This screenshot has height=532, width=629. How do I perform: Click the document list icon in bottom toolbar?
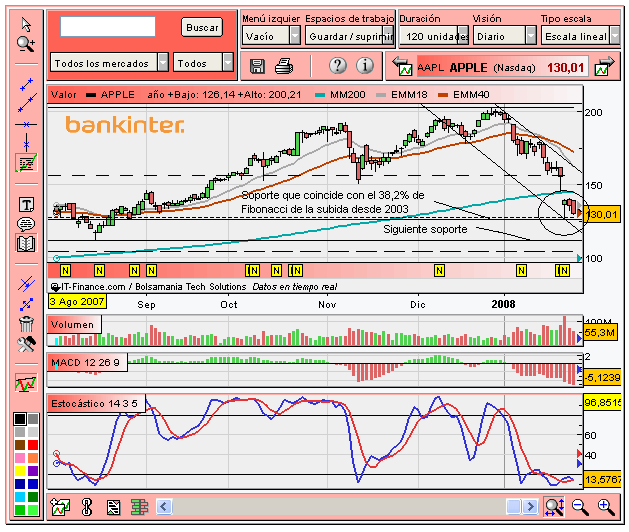[114, 508]
